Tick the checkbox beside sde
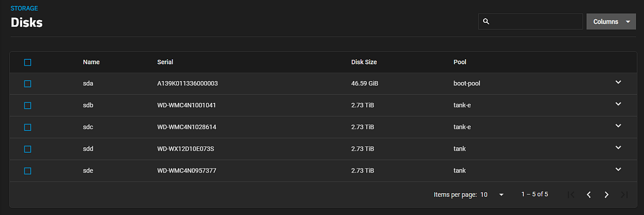Image resolution: width=644 pixels, height=215 pixels. 28,171
